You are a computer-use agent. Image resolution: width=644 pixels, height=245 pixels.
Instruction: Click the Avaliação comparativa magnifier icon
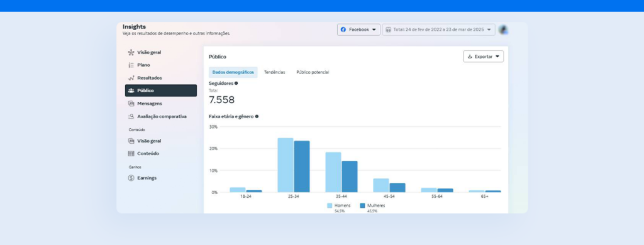point(131,116)
